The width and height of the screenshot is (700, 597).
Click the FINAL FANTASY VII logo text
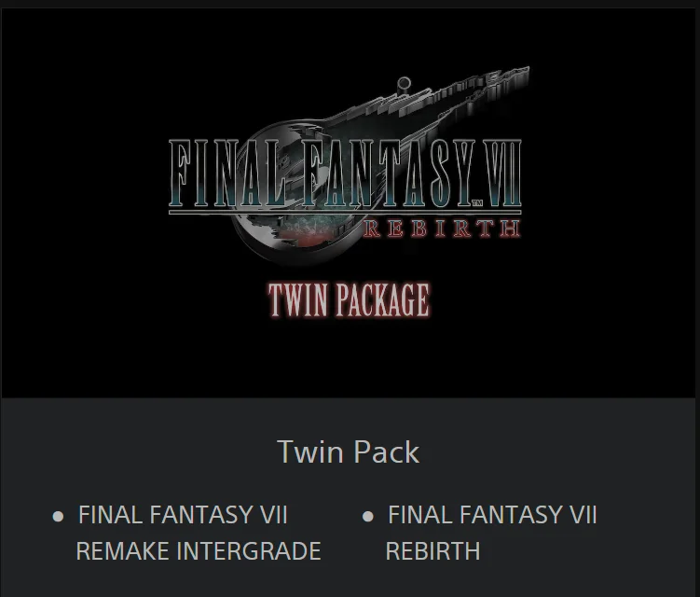point(345,174)
